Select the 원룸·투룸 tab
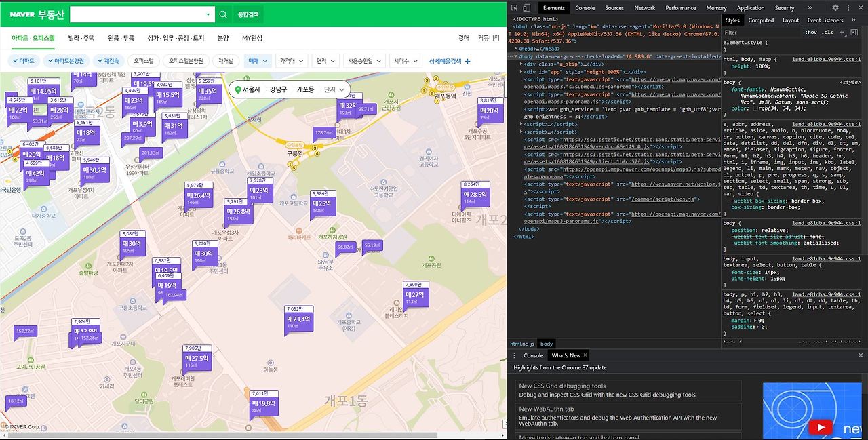 121,38
